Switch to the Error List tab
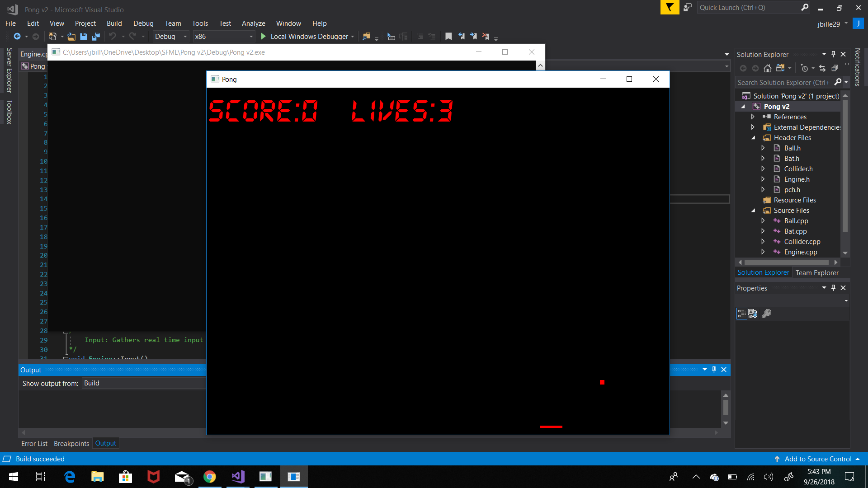This screenshot has width=868, height=488. (x=34, y=444)
